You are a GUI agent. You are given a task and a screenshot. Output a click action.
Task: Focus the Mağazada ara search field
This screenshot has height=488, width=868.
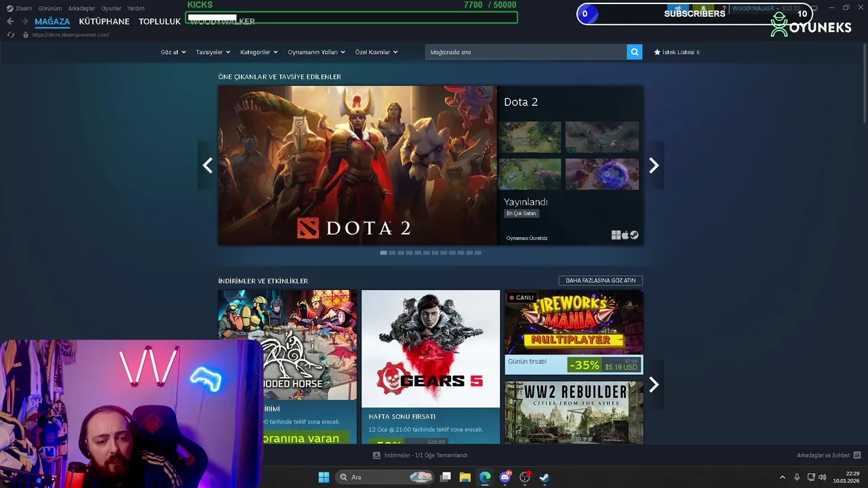[x=526, y=52]
